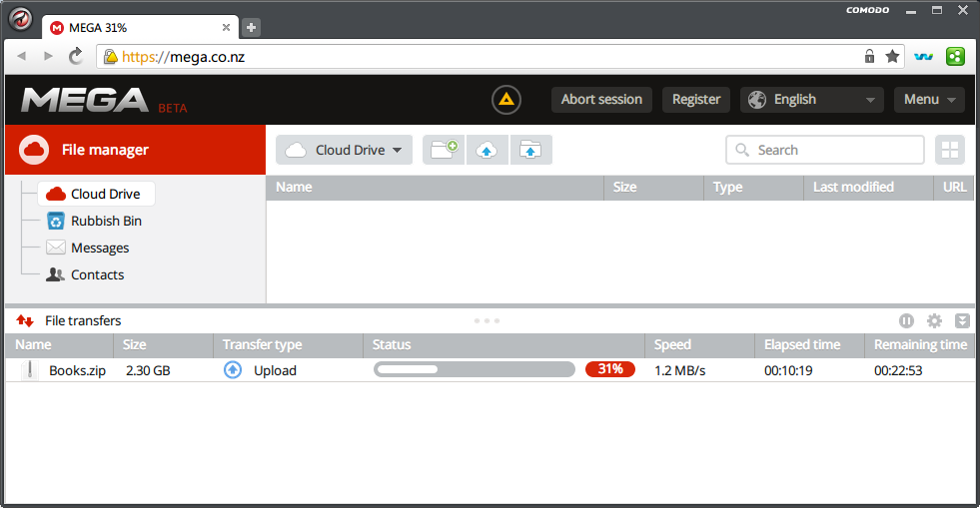Screen dimensions: 980x508
Task: Bookmark page with the star icon
Action: click(892, 57)
